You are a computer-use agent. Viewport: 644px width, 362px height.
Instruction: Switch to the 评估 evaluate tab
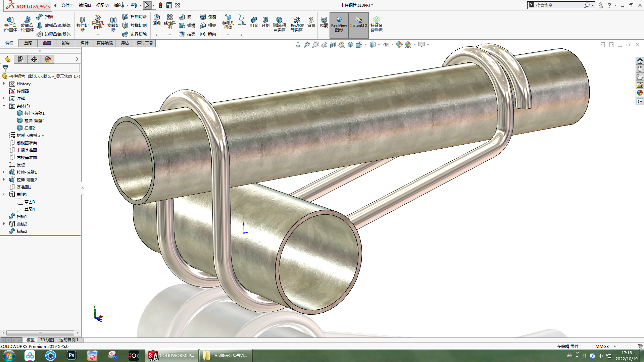click(125, 43)
